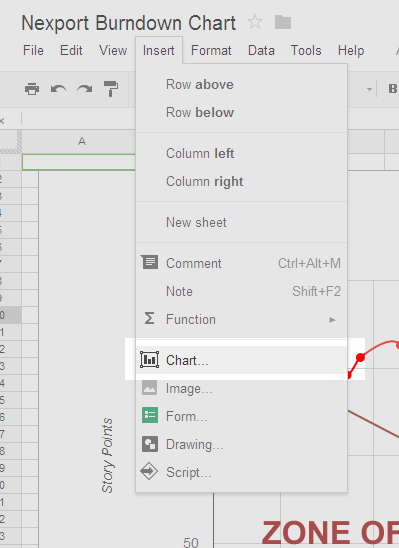
Task: Open the Format menu
Action: pyautogui.click(x=211, y=51)
